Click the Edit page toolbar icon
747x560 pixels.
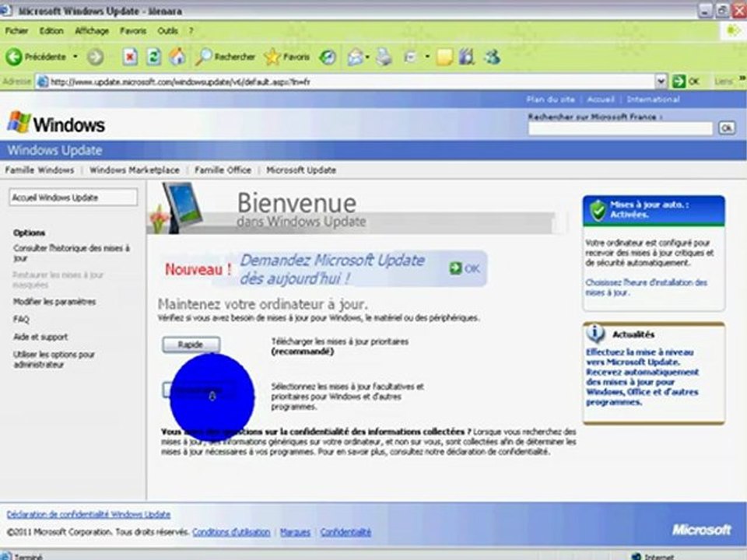tap(410, 57)
